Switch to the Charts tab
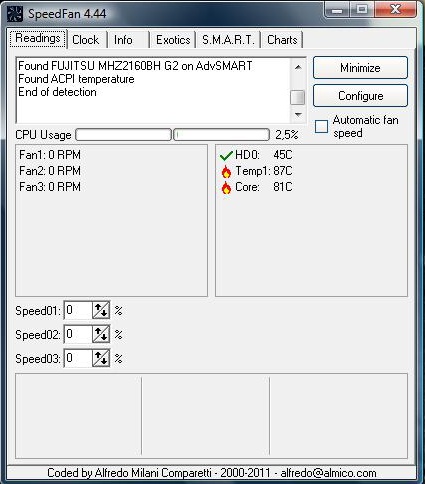Viewport: 425px width, 484px height. point(282,40)
